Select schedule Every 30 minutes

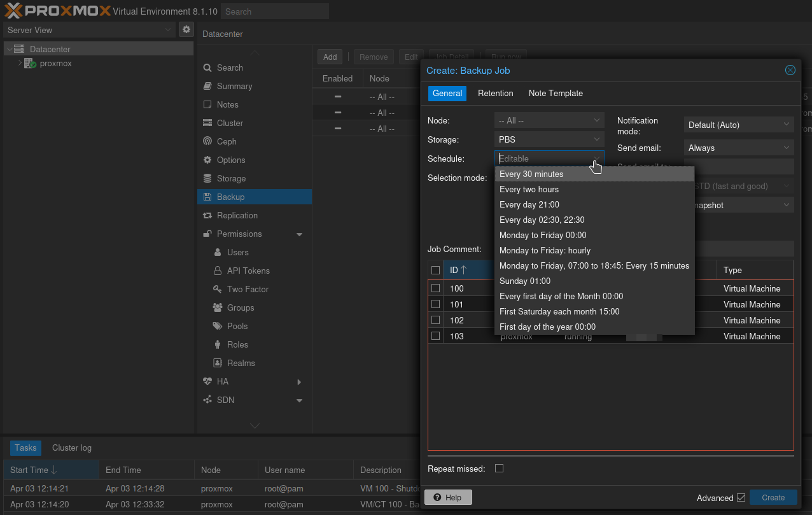[594, 174]
